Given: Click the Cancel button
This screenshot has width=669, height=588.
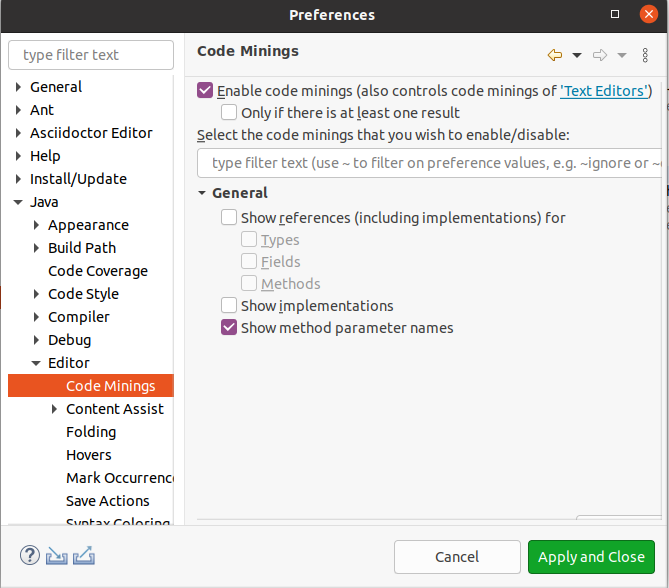Looking at the screenshot, I should click(457, 557).
